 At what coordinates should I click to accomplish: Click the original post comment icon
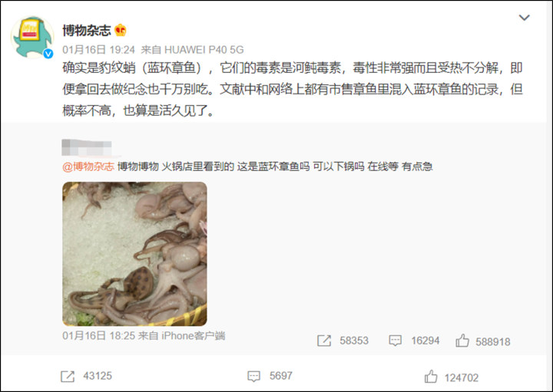395,341
